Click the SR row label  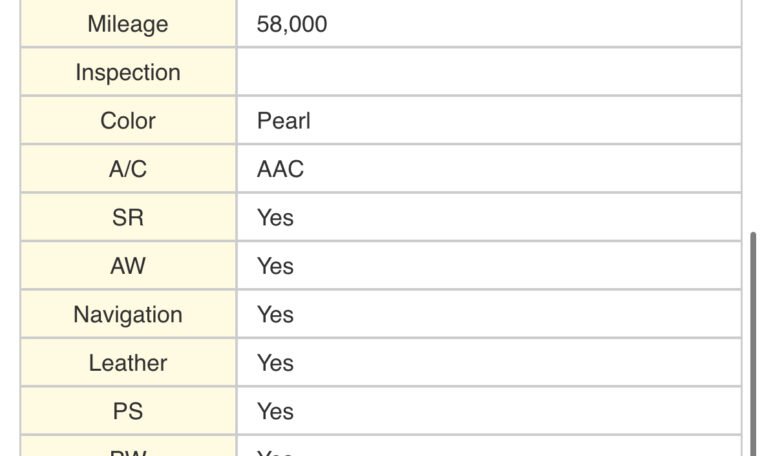128,218
